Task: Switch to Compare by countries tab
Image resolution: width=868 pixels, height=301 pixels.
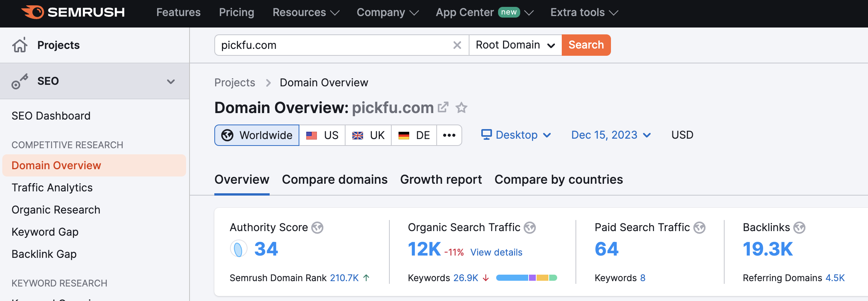Action: 559,180
